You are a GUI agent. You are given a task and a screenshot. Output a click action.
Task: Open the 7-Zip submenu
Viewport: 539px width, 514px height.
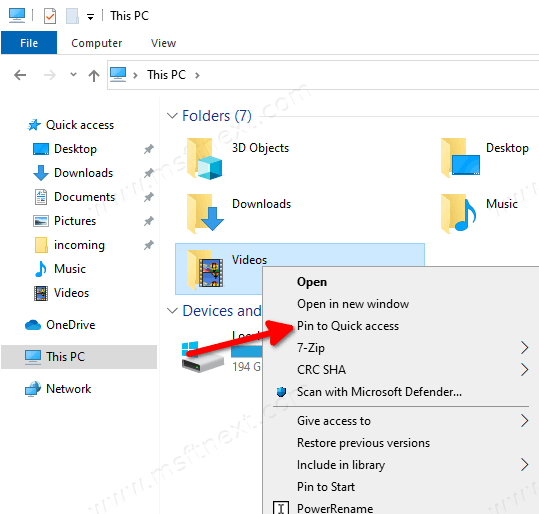coord(400,348)
